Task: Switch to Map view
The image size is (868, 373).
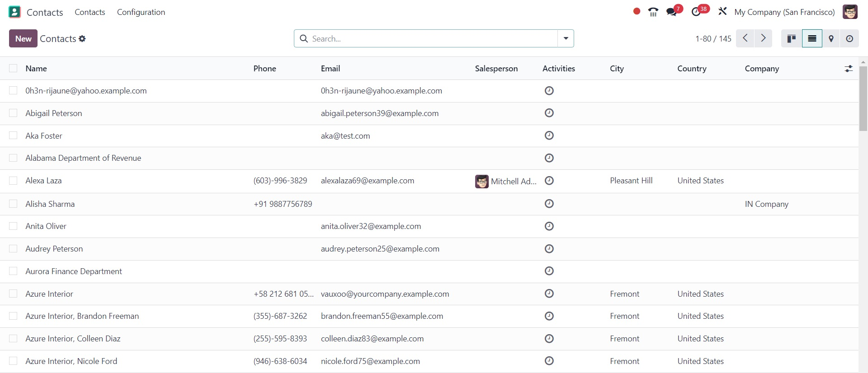Action: [x=831, y=39]
